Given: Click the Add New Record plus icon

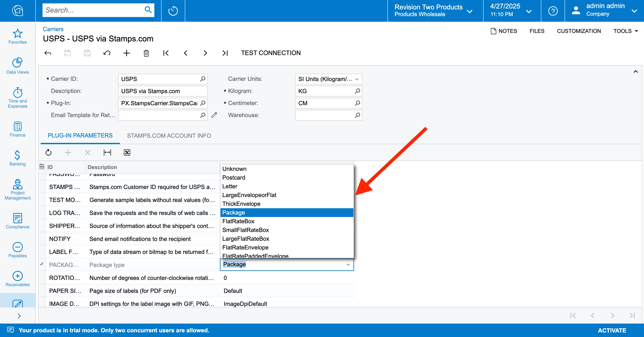Looking at the screenshot, I should tap(127, 53).
